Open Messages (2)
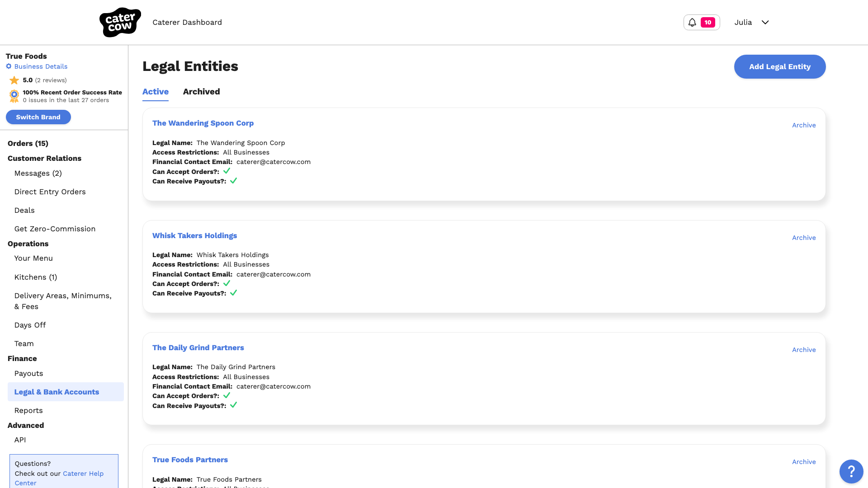The image size is (868, 488). [38, 173]
